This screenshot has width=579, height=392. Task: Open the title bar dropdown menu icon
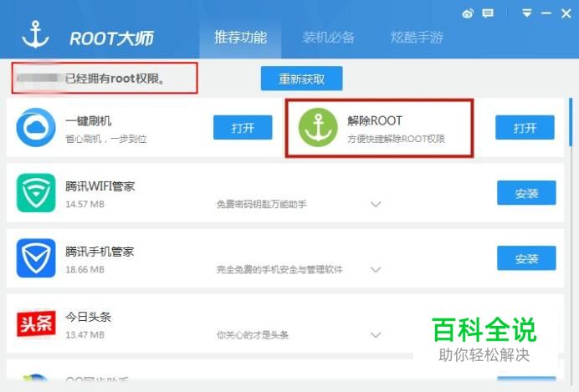[x=527, y=13]
